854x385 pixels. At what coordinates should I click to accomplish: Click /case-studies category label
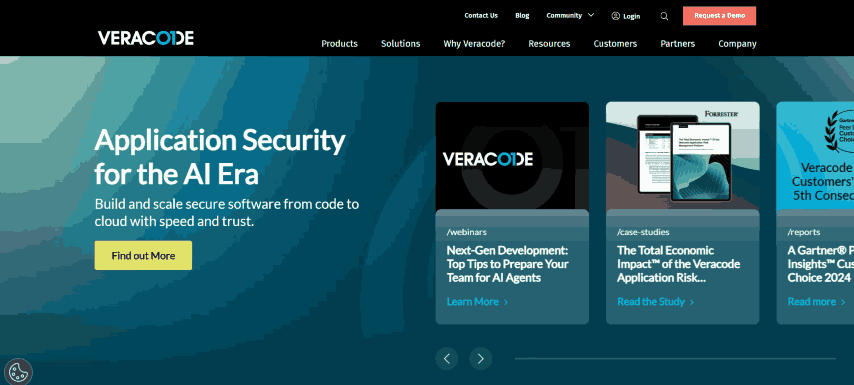tap(643, 232)
